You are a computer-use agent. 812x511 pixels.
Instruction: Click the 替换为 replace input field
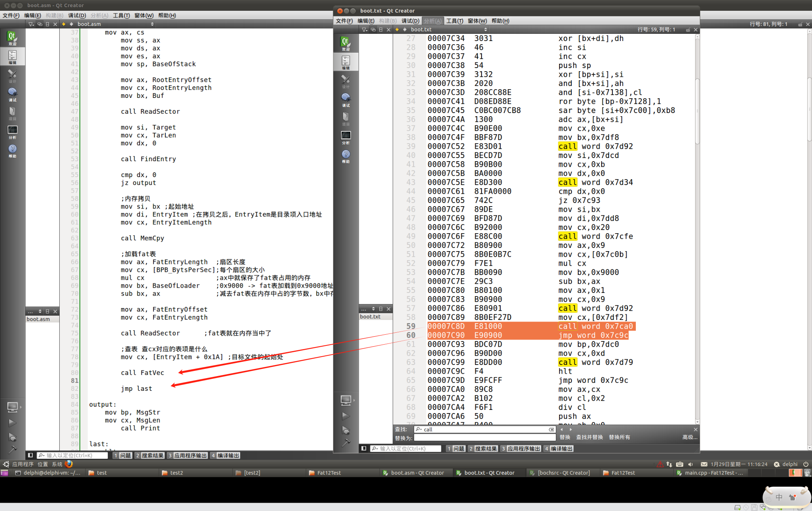tap(484, 438)
